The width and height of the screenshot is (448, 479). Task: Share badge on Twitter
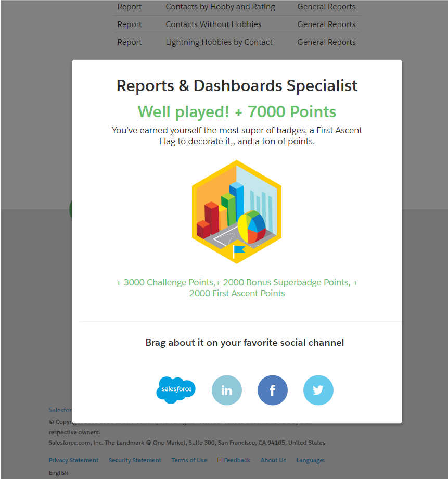318,390
